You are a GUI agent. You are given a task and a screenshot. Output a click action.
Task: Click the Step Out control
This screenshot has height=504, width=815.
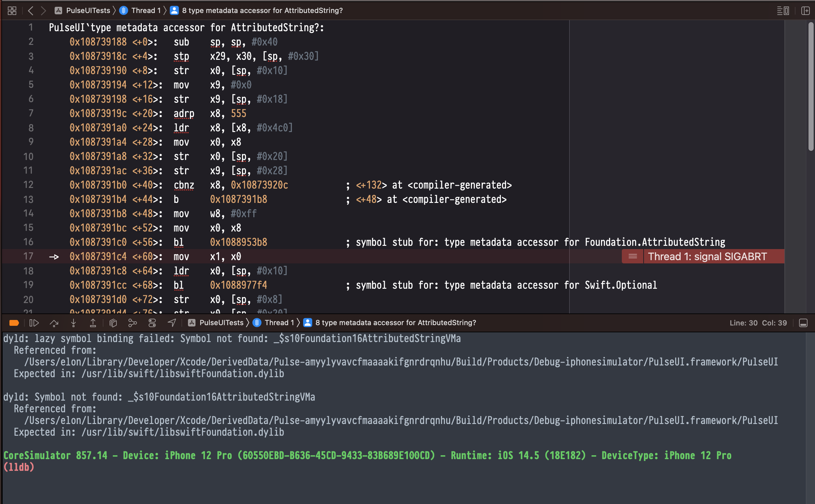point(93,323)
